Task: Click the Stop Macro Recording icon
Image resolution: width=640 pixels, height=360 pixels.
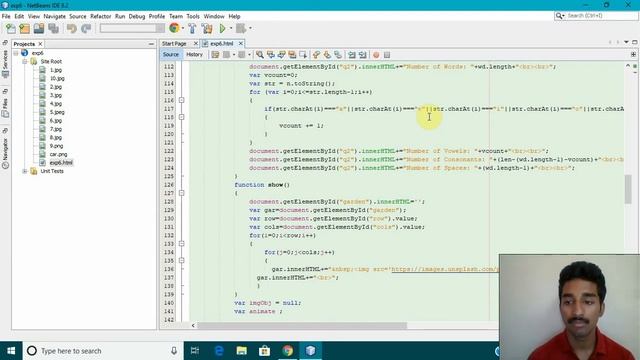Action: click(387, 55)
